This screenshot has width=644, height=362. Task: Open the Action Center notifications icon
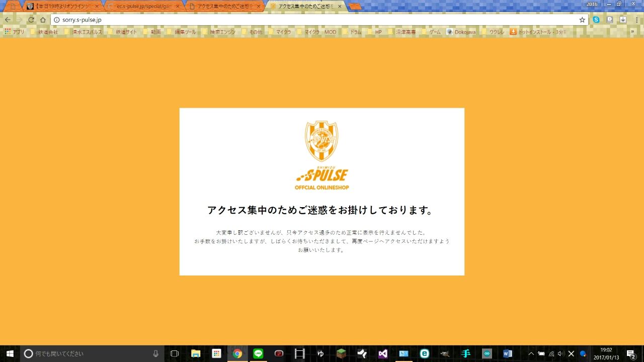(x=631, y=353)
